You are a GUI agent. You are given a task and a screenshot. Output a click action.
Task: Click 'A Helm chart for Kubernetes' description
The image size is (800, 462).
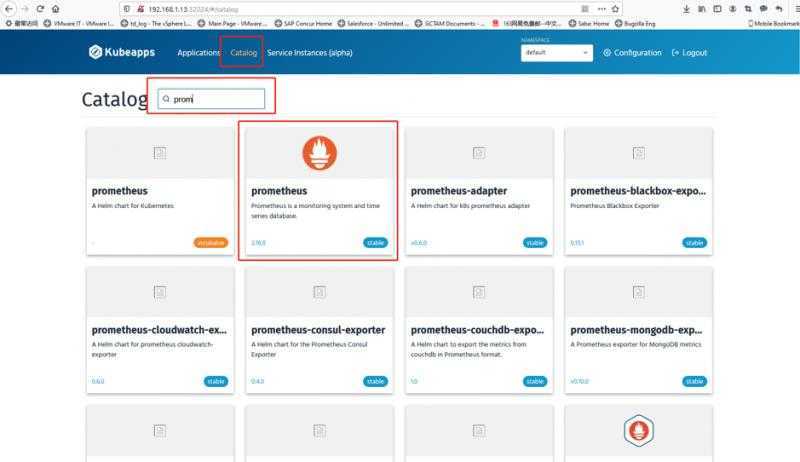click(133, 206)
